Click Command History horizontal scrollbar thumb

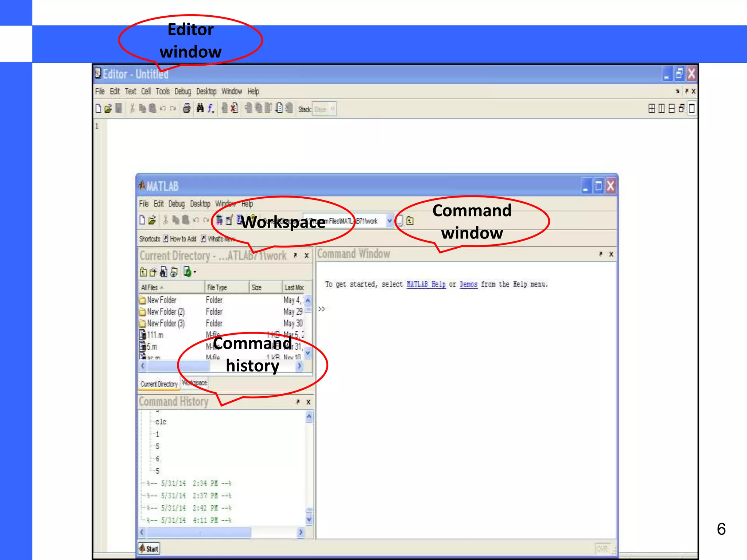[x=199, y=533]
